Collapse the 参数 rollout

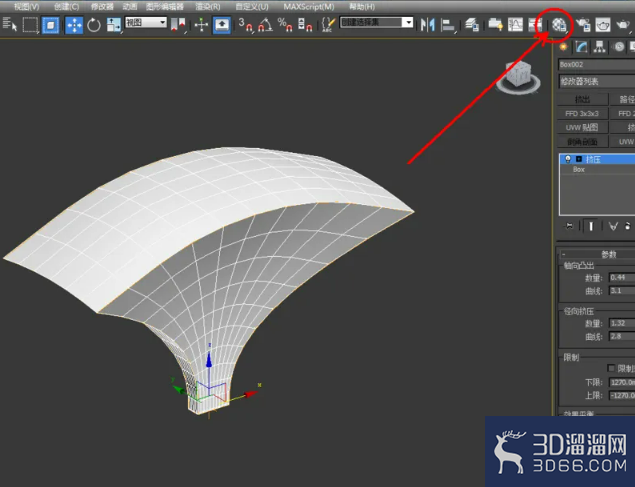[x=598, y=254]
